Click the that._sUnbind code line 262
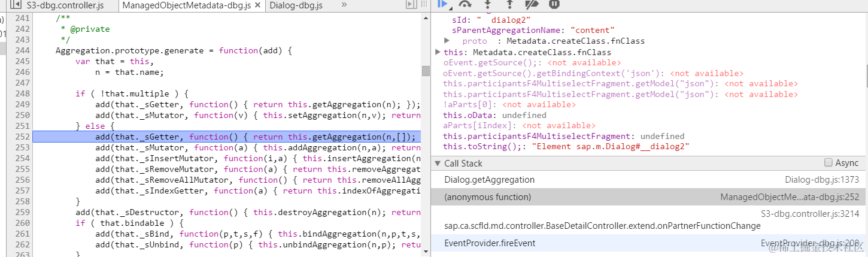The image size is (868, 257). (x=257, y=244)
